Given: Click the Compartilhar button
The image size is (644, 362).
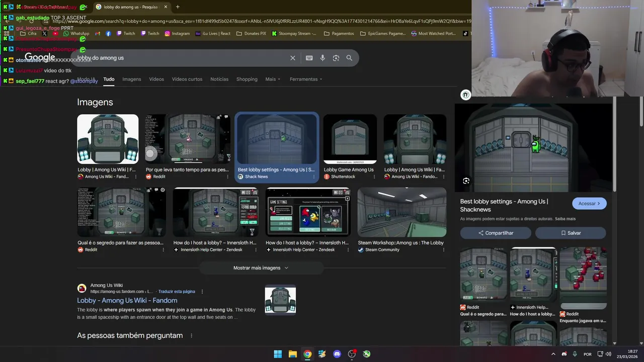Looking at the screenshot, I should coord(496,233).
